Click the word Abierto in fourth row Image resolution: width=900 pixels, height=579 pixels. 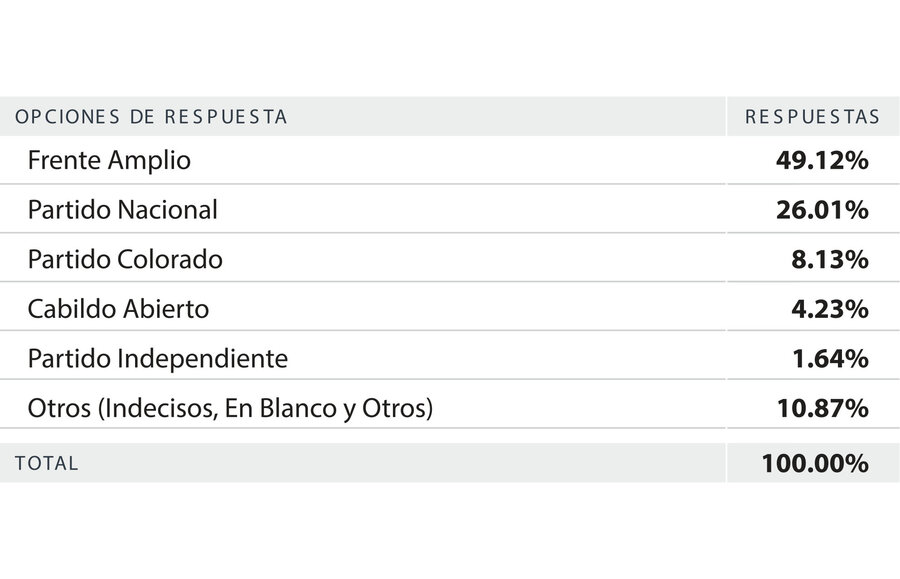coord(166,309)
